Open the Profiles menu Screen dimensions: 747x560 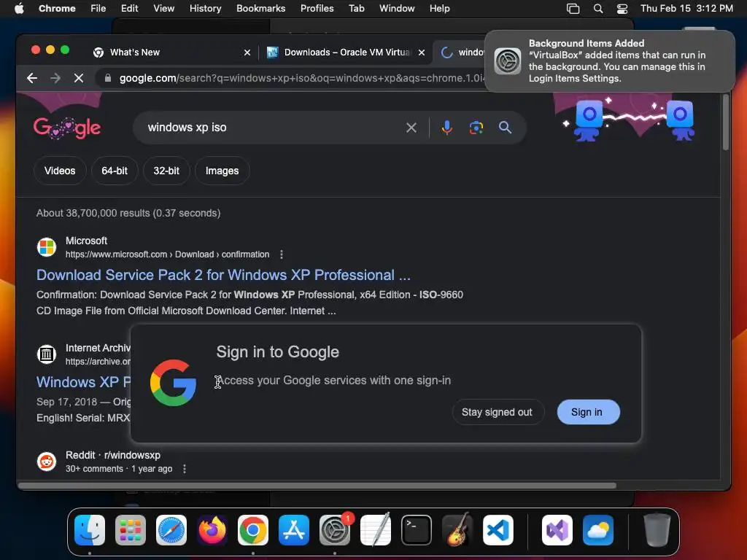[x=317, y=9]
